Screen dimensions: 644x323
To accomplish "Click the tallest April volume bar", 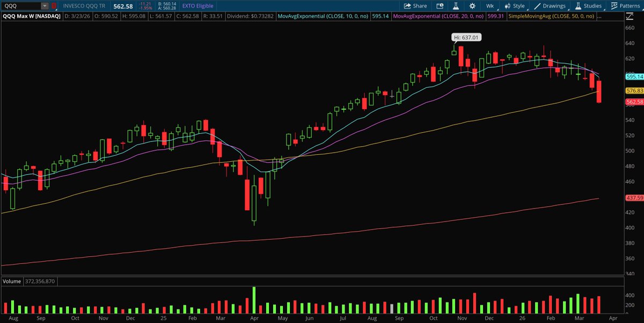I will (x=254, y=300).
